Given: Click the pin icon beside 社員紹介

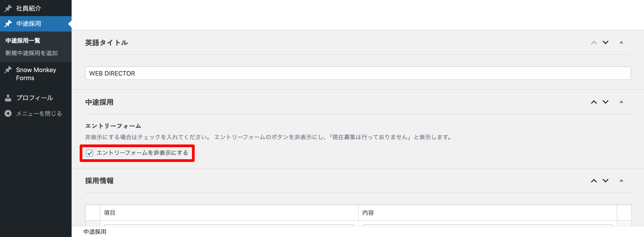Looking at the screenshot, I should 8,8.
